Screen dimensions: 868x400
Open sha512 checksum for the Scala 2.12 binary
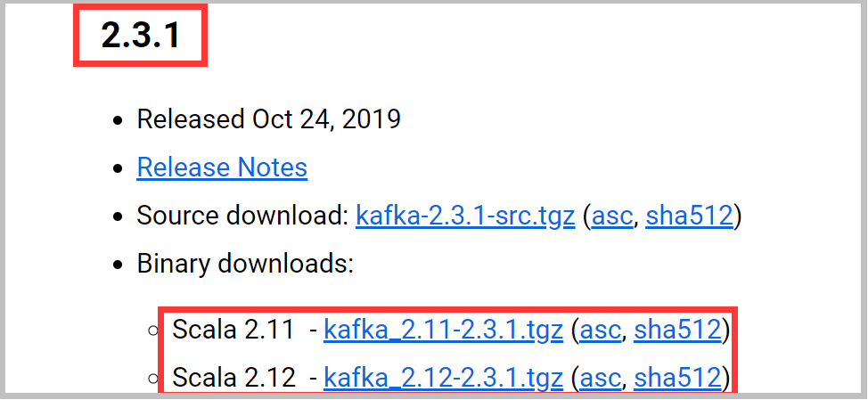pyautogui.click(x=677, y=378)
